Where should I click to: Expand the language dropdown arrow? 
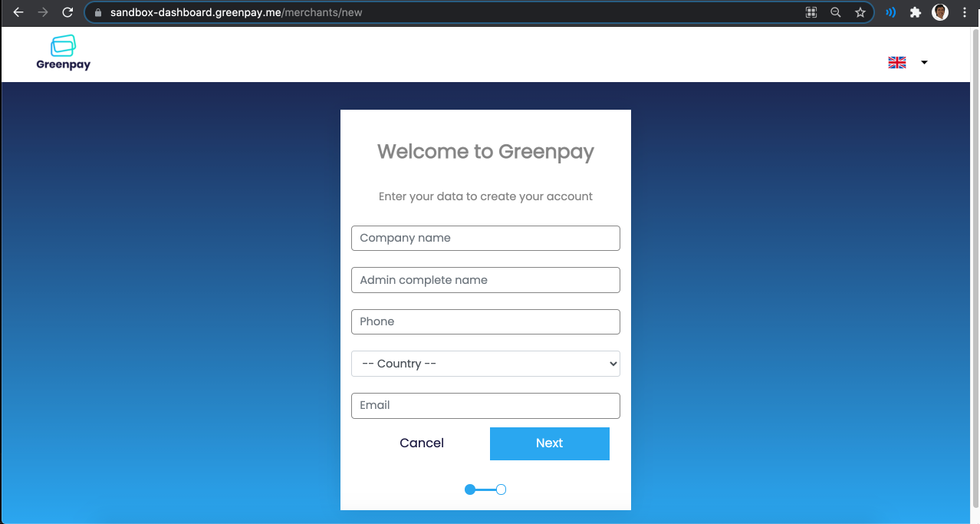924,63
